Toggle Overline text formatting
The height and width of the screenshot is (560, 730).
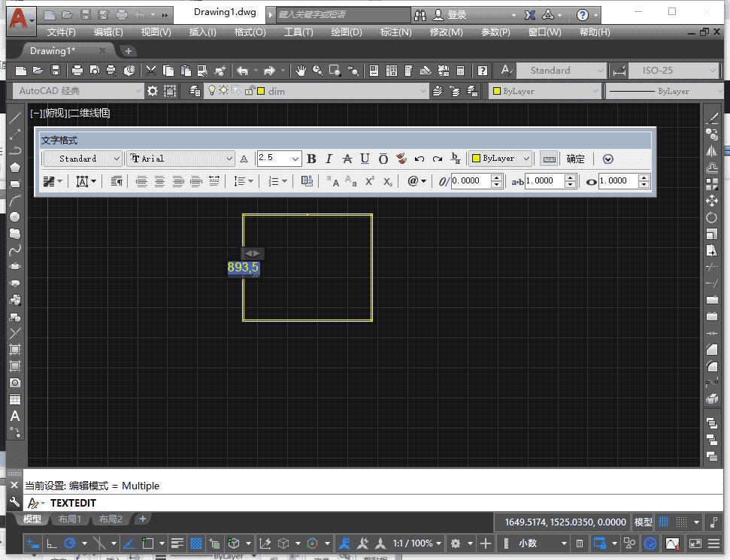[x=383, y=159]
